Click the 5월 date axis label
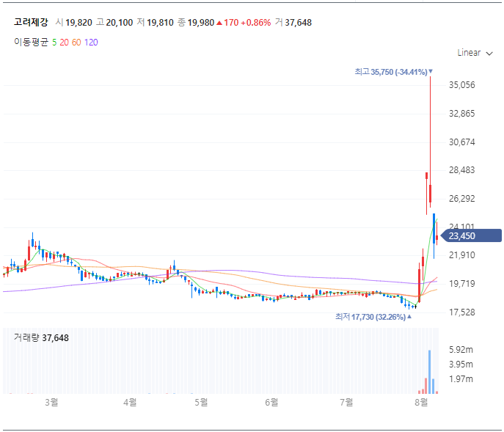 tap(201, 402)
